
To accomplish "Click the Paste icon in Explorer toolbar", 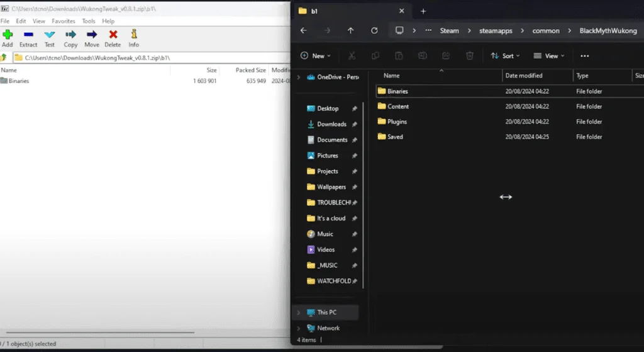I will click(x=398, y=55).
